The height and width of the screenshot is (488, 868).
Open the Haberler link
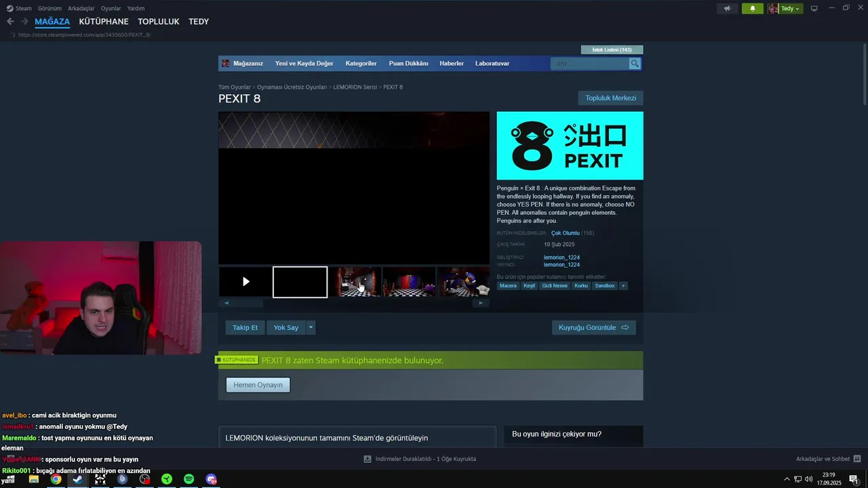452,64
